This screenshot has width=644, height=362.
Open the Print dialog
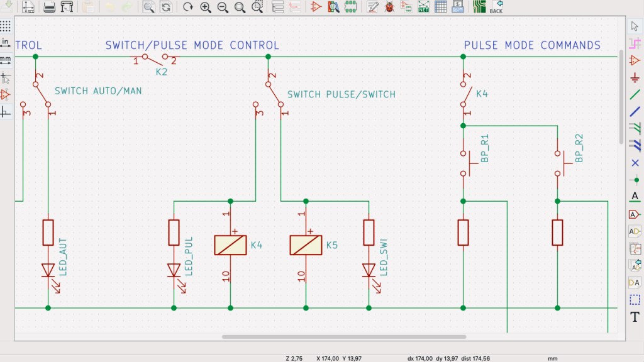coord(50,7)
